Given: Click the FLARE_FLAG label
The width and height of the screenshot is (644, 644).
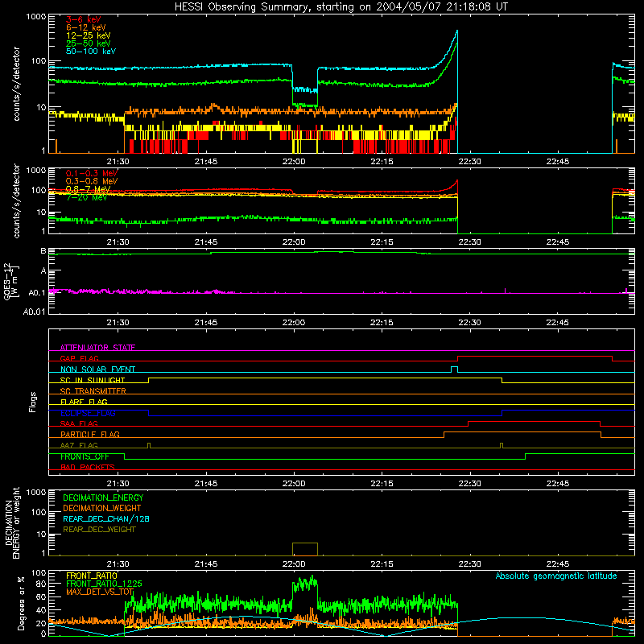Looking at the screenshot, I should [84, 402].
